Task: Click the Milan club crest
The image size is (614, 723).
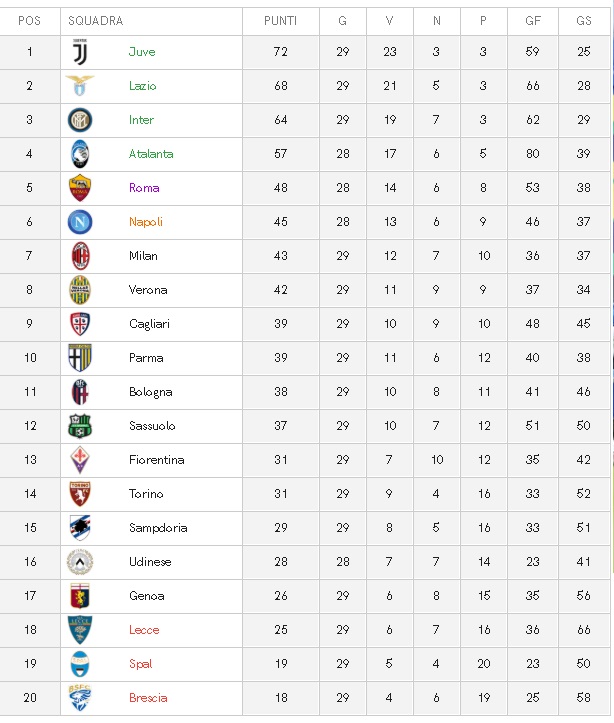Action: (80, 256)
